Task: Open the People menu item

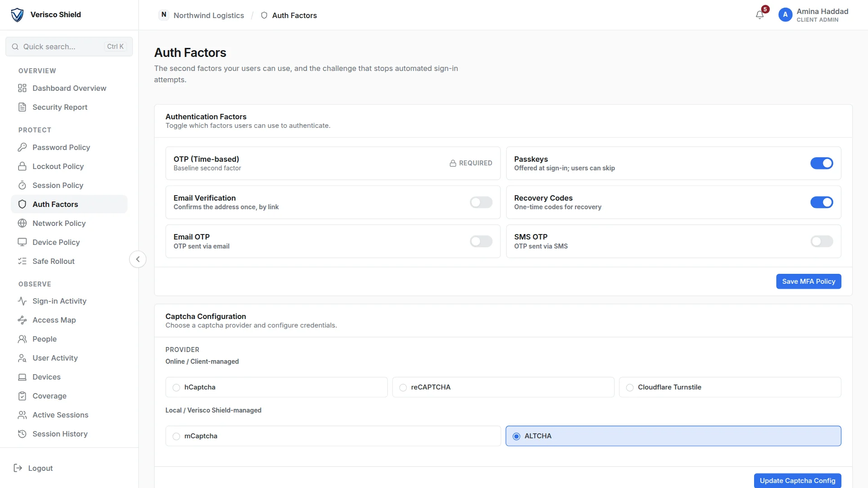Action: (x=69, y=339)
